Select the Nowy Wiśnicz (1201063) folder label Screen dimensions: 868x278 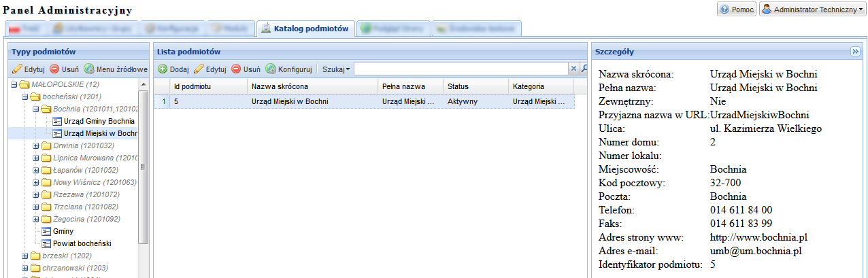point(95,182)
